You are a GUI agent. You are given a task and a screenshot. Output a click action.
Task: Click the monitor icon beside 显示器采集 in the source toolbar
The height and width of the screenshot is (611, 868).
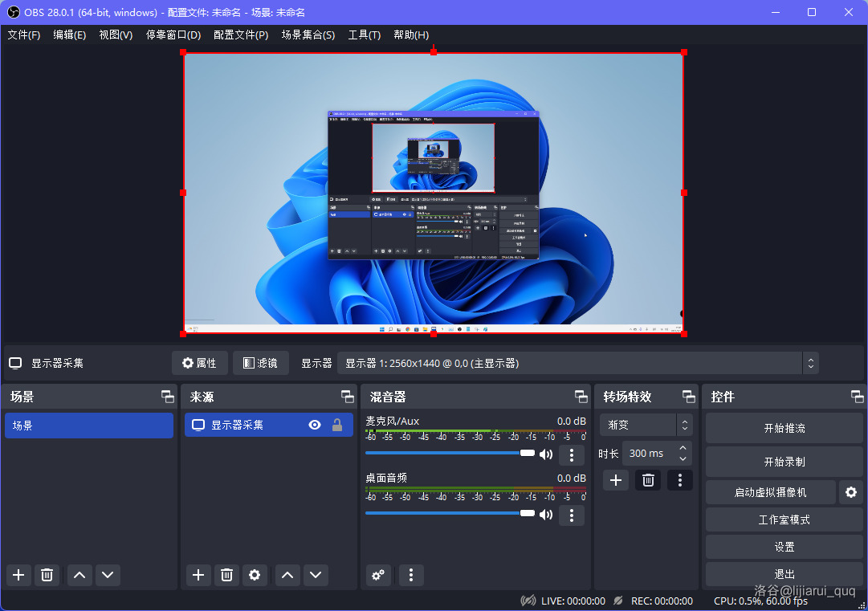[15, 363]
